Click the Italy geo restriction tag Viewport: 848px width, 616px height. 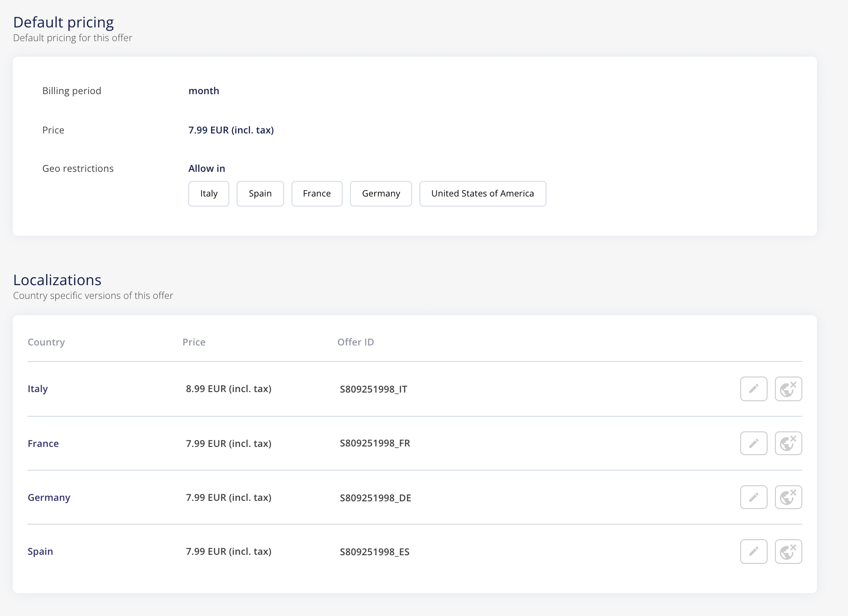[209, 194]
